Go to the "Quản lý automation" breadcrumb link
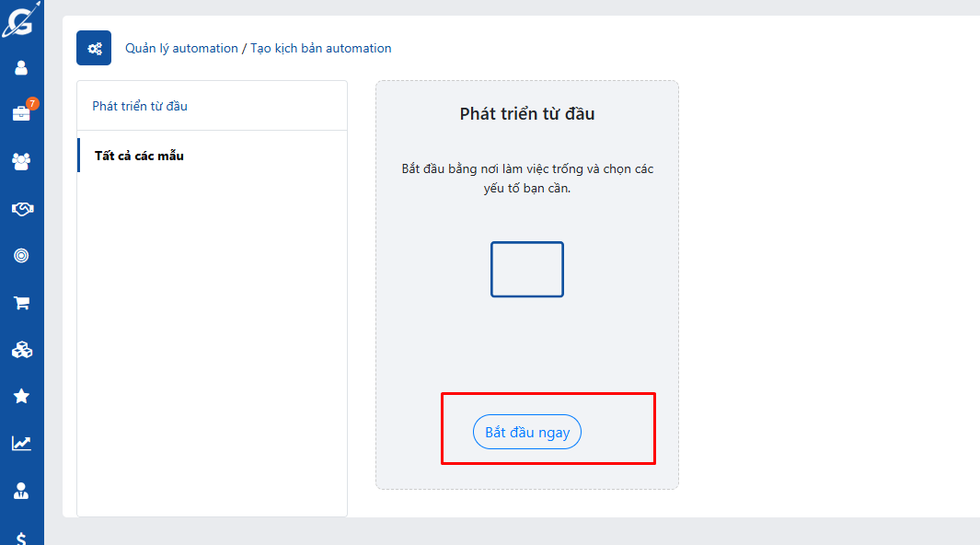Viewport: 980px width, 545px height. tap(181, 48)
